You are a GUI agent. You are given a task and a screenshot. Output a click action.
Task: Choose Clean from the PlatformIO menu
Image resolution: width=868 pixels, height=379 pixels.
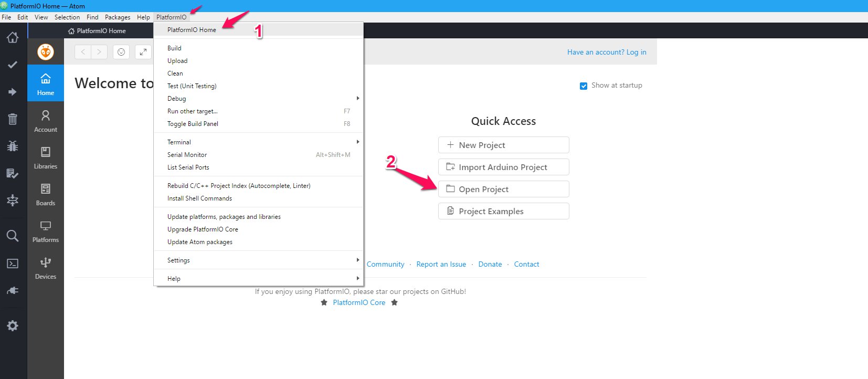(258, 73)
